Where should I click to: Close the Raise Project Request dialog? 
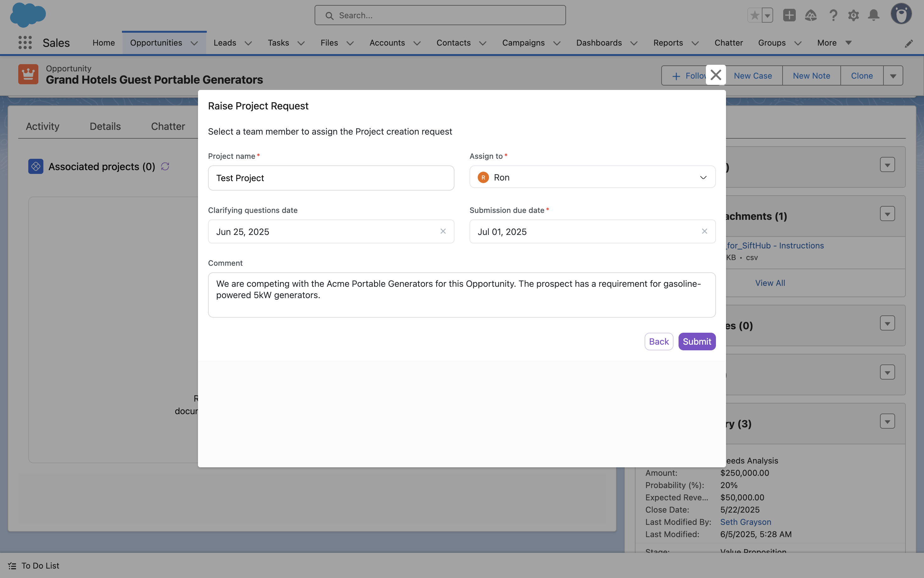[715, 75]
